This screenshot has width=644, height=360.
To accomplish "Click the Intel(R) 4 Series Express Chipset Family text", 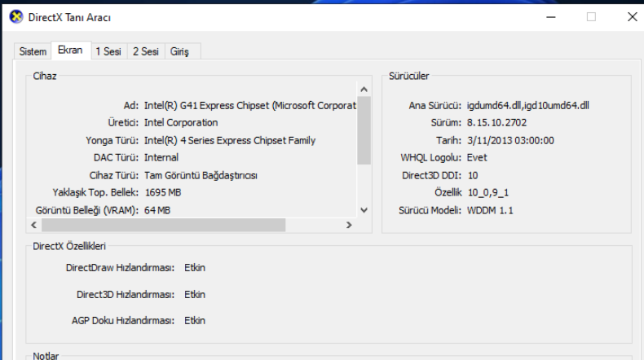I will point(230,140).
